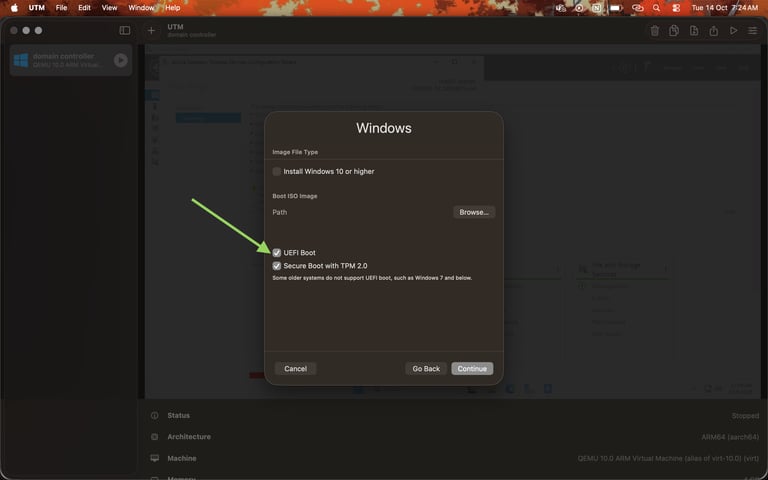This screenshot has height=480, width=768.
Task: Open the Window menu
Action: [141, 8]
